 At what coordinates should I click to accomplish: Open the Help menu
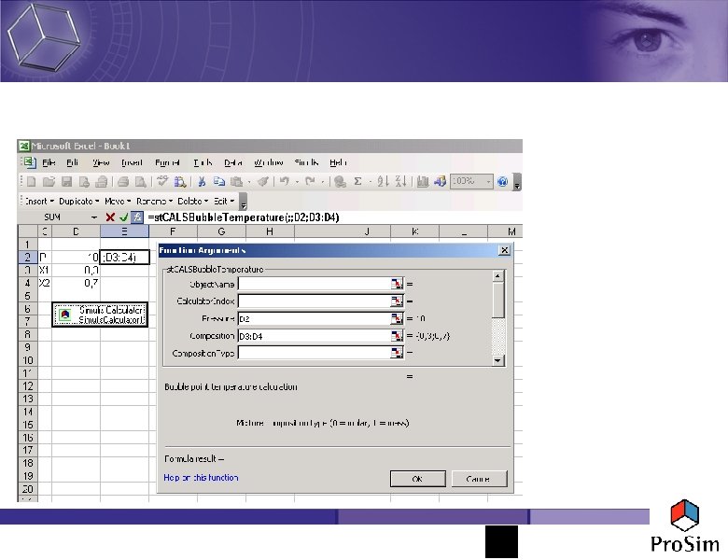pyautogui.click(x=338, y=162)
